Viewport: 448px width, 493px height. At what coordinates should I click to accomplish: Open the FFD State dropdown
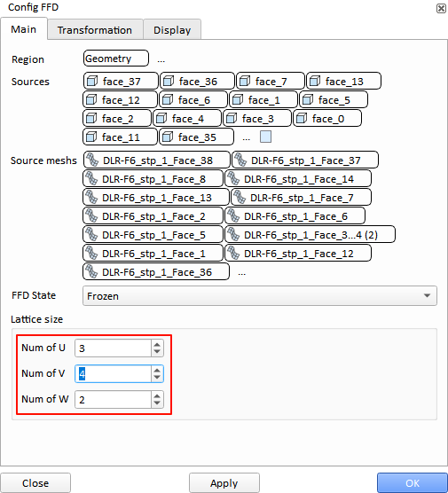pos(260,295)
